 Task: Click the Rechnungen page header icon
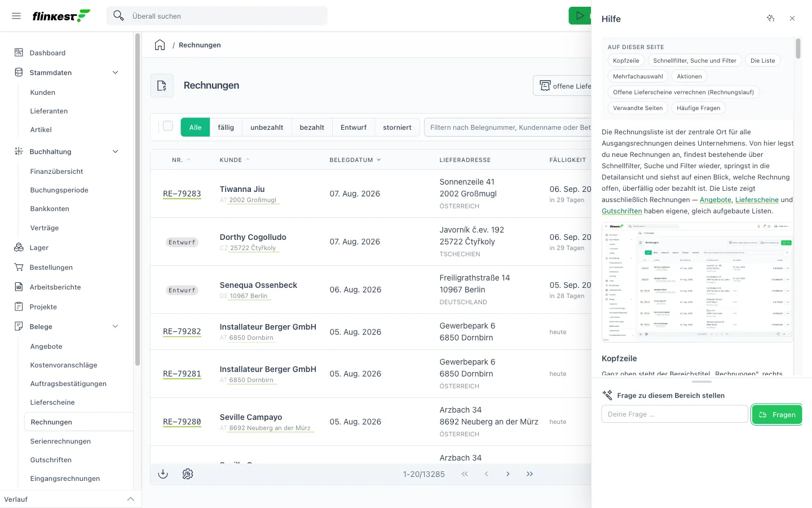[x=162, y=86]
